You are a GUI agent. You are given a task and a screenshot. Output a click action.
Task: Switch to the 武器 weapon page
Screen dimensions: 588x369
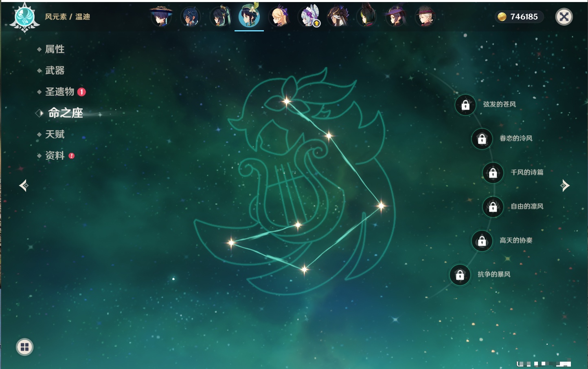pos(55,71)
